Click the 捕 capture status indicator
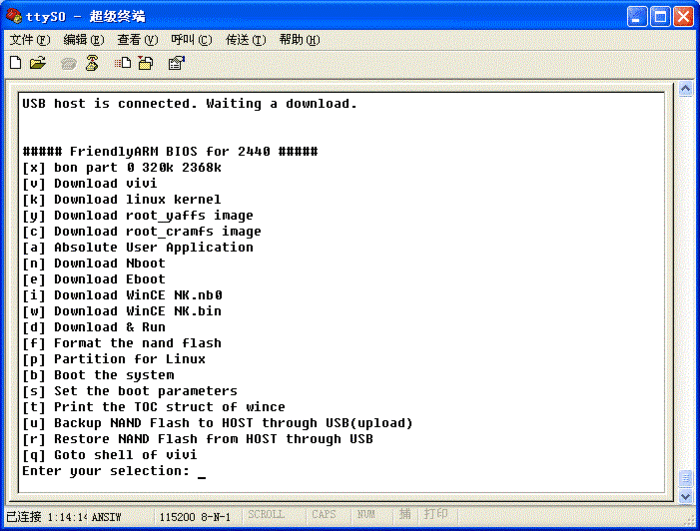The height and width of the screenshot is (531, 700). tap(405, 514)
